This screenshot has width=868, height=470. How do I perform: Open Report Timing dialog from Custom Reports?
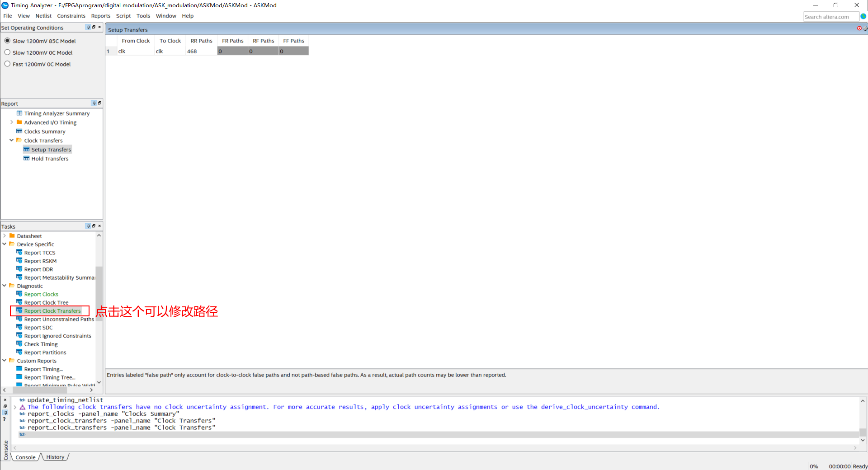click(x=43, y=369)
